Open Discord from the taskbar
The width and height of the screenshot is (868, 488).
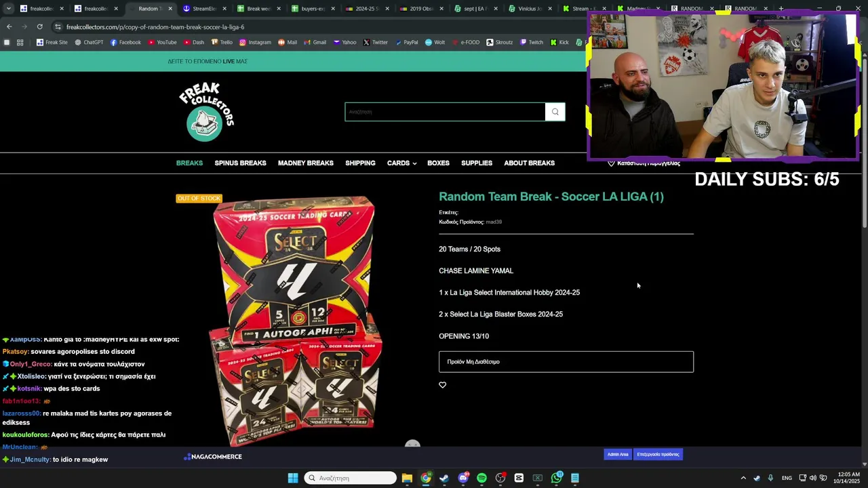tap(463, 478)
